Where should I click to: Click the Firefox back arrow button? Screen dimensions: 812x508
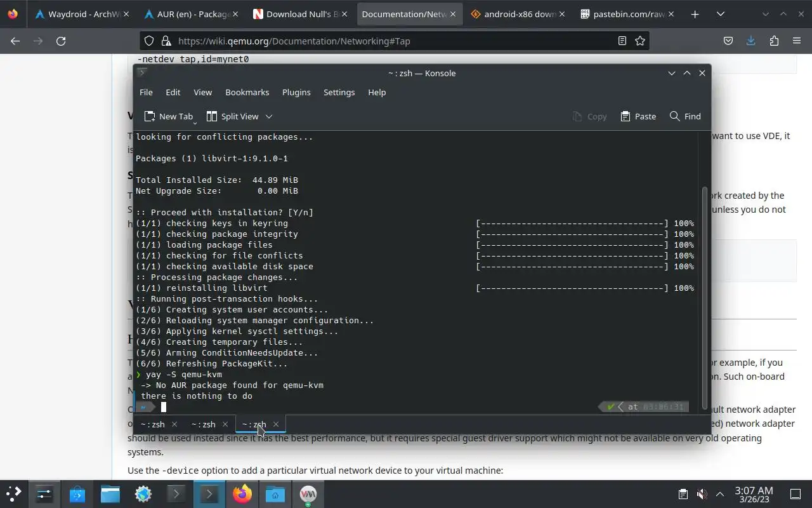coord(15,41)
